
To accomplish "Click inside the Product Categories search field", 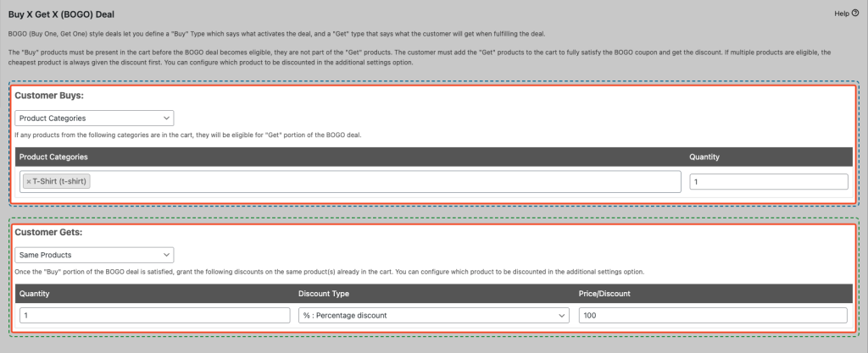I will click(381, 181).
